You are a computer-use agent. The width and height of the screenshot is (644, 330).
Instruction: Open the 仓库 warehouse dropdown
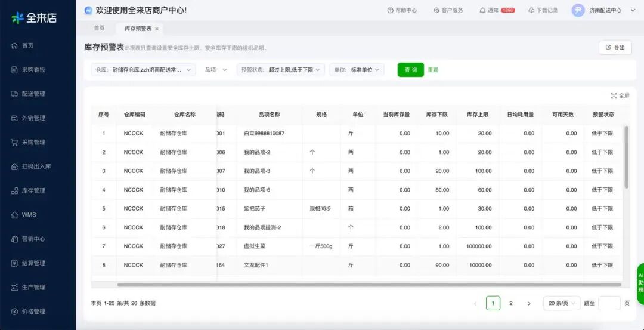coord(143,70)
